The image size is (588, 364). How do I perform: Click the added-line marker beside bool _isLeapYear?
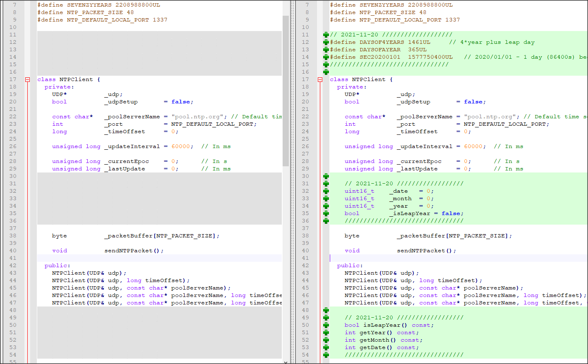click(x=326, y=213)
